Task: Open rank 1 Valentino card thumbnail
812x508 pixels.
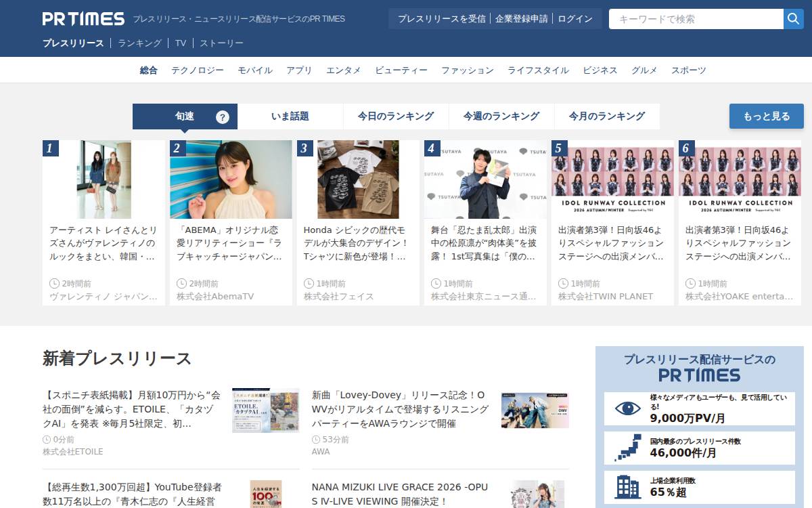Action: (104, 179)
